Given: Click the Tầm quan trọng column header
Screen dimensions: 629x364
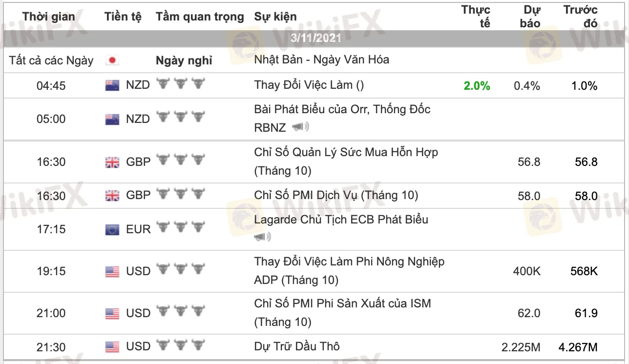Looking at the screenshot, I should pyautogui.click(x=200, y=17).
